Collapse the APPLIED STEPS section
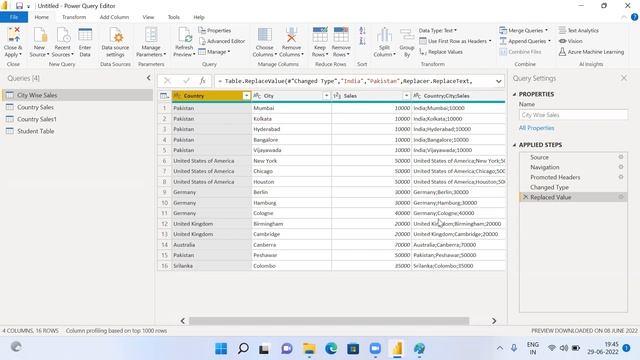This screenshot has height=360, width=640. pos(514,145)
